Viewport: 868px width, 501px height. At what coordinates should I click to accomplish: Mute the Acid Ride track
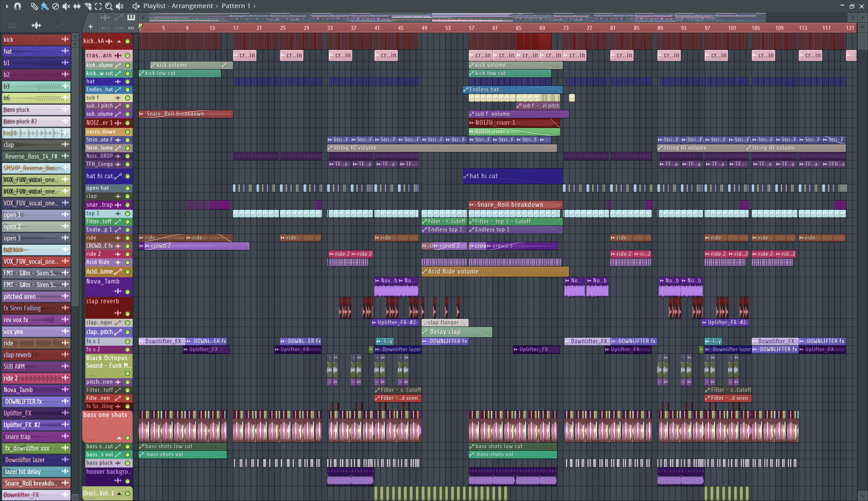[128, 262]
